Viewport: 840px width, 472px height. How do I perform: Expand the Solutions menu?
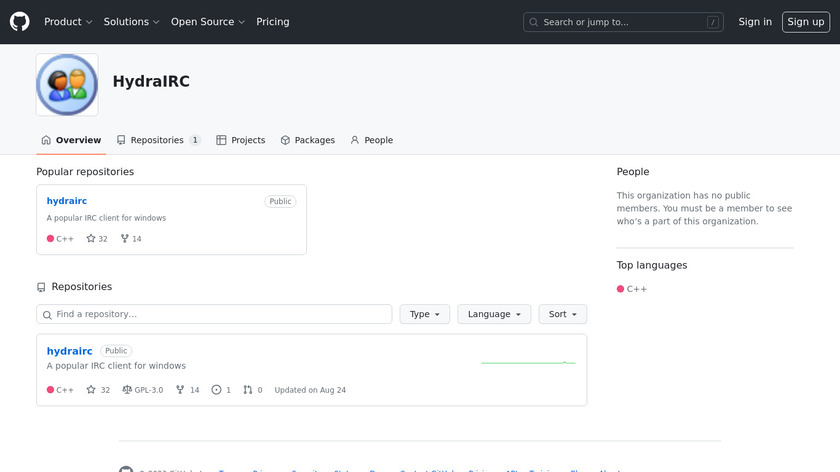[132, 22]
